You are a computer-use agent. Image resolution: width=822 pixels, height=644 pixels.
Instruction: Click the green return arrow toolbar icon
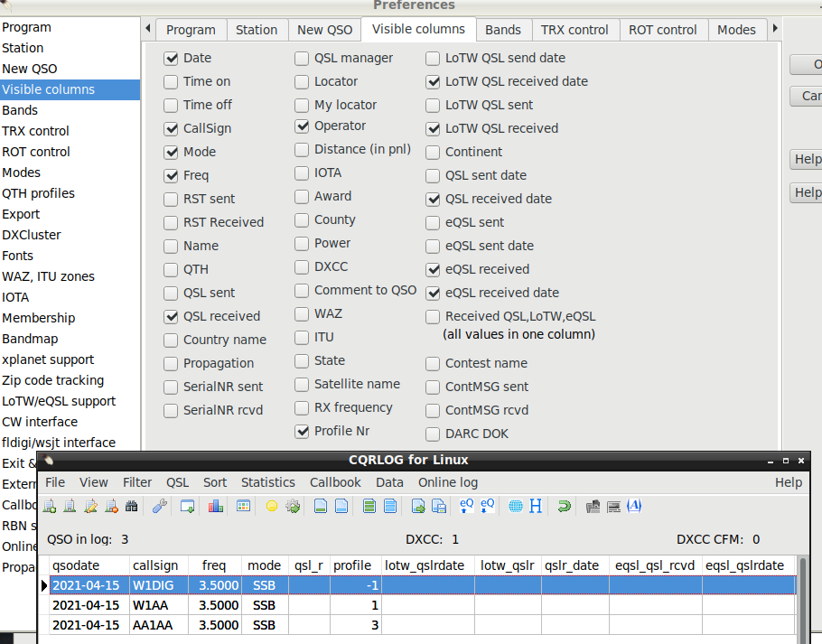coord(564,506)
